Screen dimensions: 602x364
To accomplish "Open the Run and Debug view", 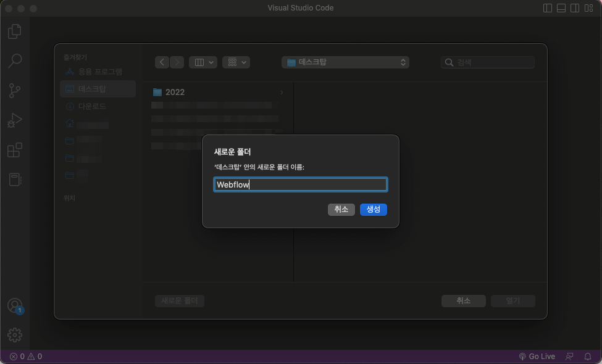I will click(x=15, y=120).
